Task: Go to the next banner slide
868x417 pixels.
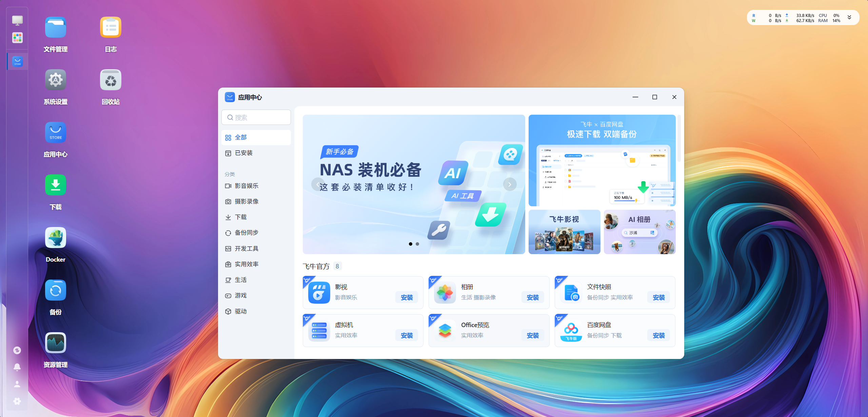Action: pos(510,184)
